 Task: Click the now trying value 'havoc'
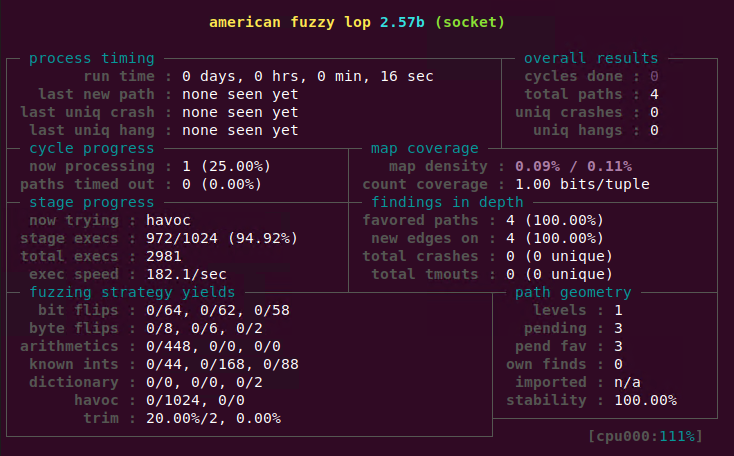[169, 221]
